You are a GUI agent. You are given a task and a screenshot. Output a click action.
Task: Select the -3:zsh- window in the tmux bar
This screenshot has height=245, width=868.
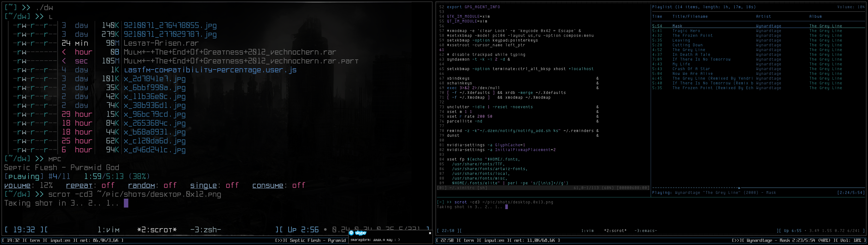206,230
